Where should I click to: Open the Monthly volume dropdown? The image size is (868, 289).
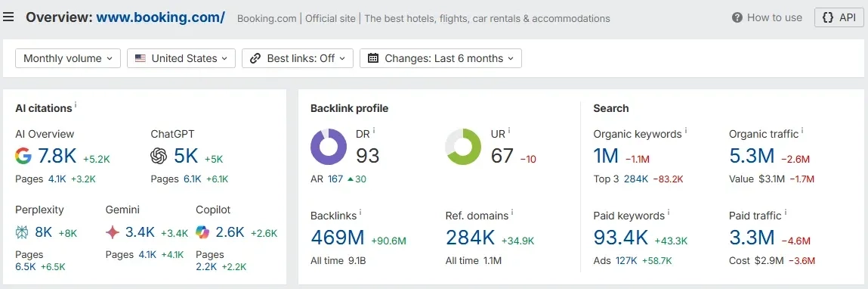click(x=68, y=58)
